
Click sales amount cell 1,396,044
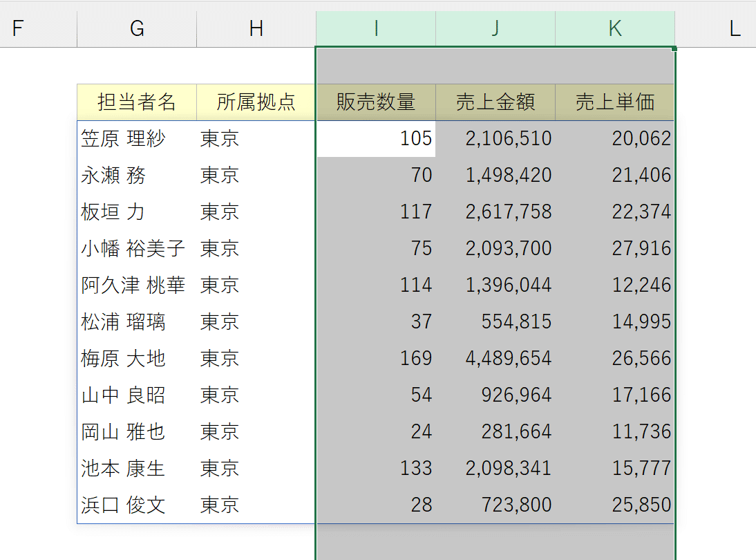tap(495, 285)
